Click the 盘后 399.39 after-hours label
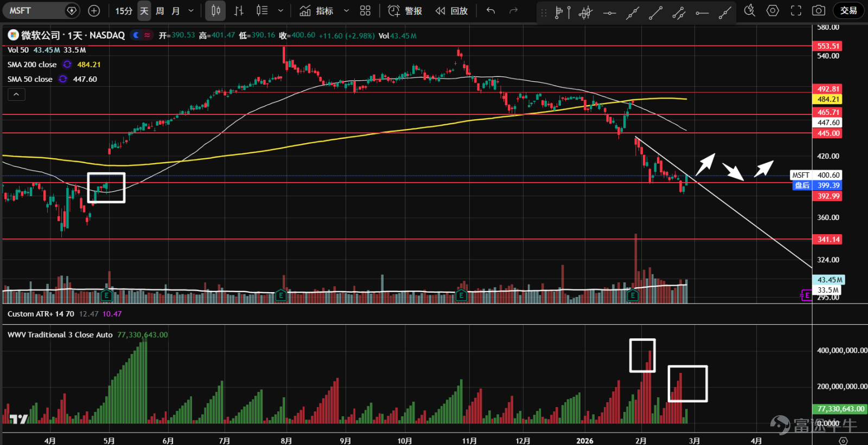 818,185
